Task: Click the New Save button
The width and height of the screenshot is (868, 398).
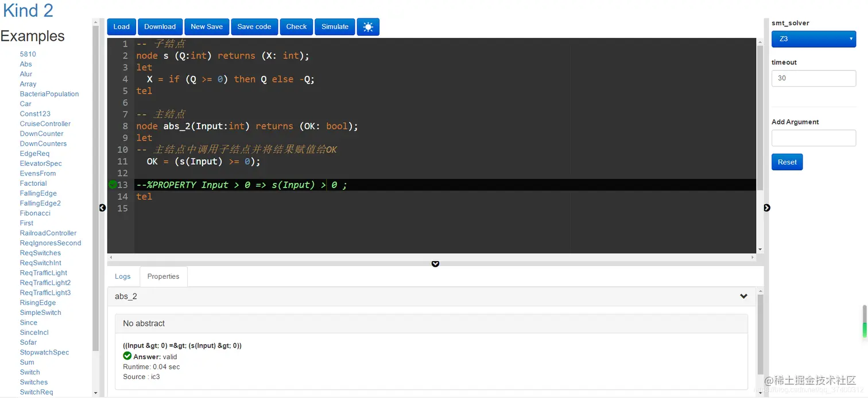Action: click(x=207, y=27)
